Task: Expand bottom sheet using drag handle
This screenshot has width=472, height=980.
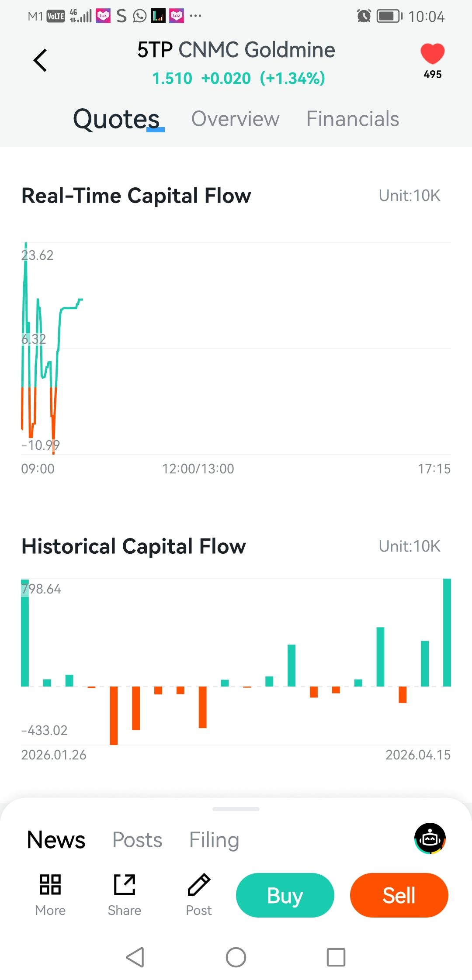Action: click(236, 809)
